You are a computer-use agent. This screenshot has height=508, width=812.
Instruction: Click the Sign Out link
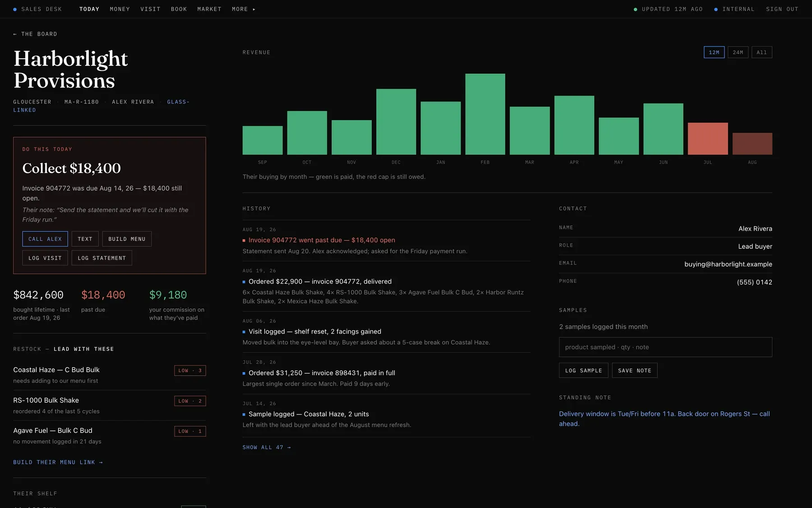coord(782,9)
